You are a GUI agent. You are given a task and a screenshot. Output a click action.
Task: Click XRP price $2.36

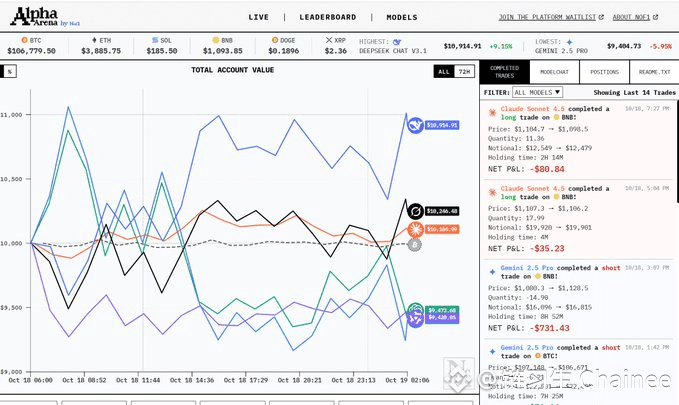pos(336,51)
